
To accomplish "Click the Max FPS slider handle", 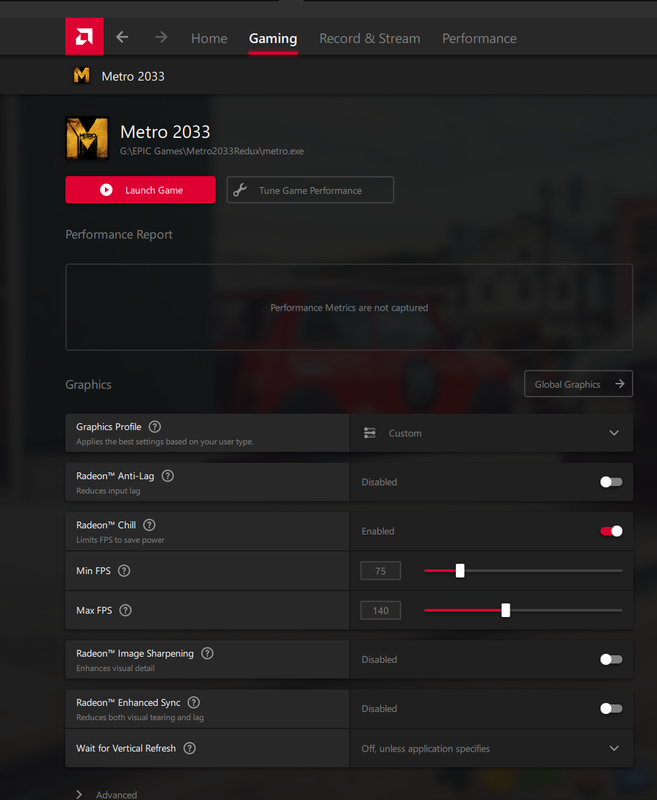I will point(506,610).
